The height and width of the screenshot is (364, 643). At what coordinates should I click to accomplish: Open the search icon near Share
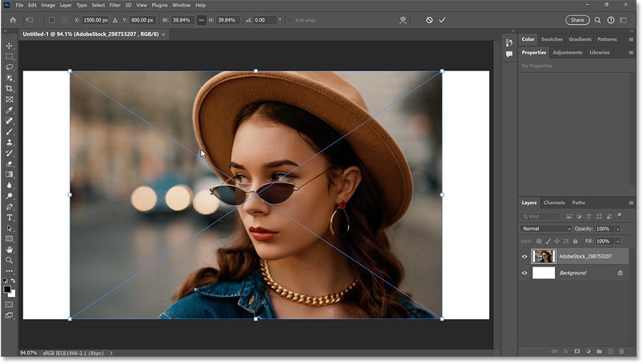(x=597, y=19)
